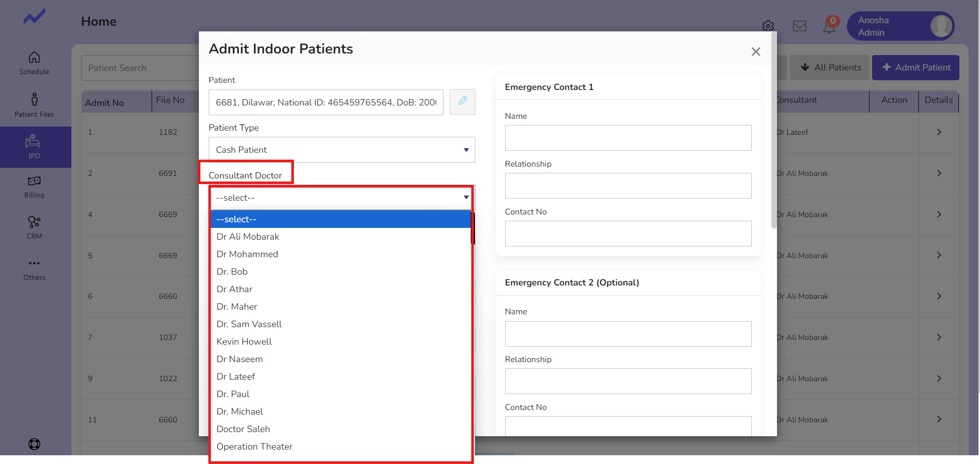Click Emergency Contact 1 Name field
This screenshot has width=980, height=464.
627,138
